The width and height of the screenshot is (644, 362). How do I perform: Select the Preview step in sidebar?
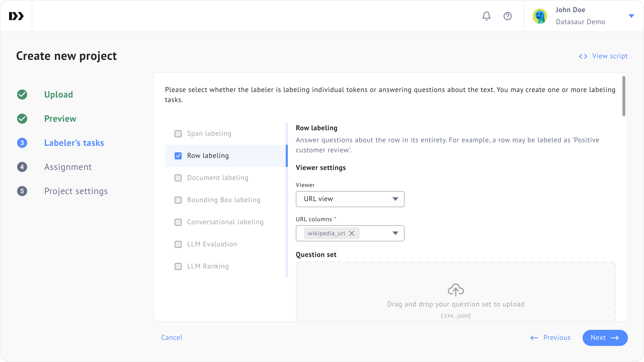(60, 119)
